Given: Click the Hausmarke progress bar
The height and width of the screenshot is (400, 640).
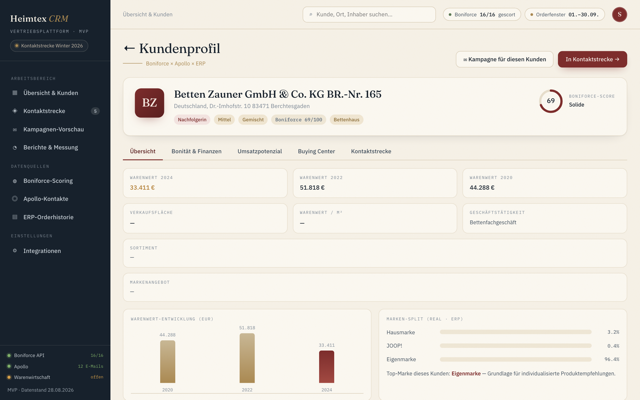Looking at the screenshot, I should tap(516, 332).
